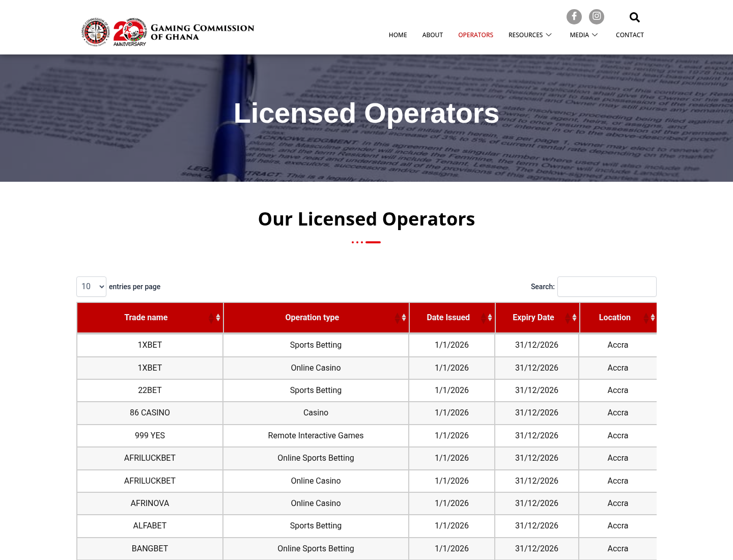This screenshot has height=560, width=733.
Task: Select the AFRINOVA trade name cell
Action: tap(150, 503)
